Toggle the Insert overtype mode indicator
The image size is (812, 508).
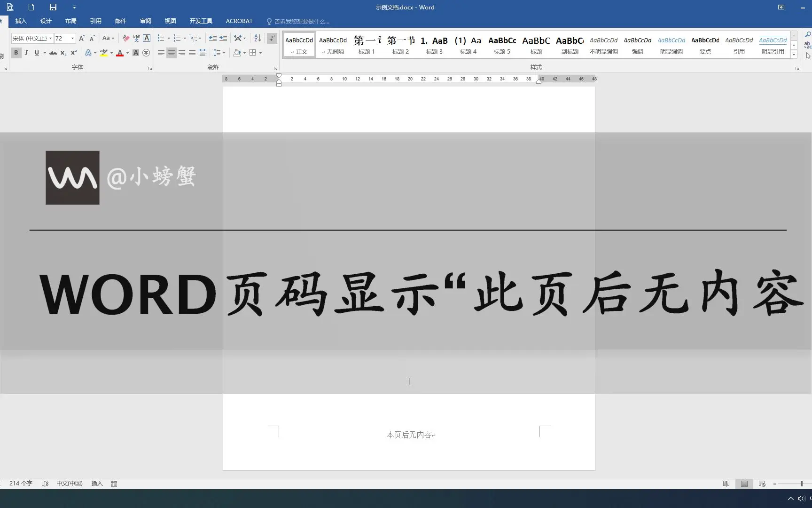(x=97, y=484)
